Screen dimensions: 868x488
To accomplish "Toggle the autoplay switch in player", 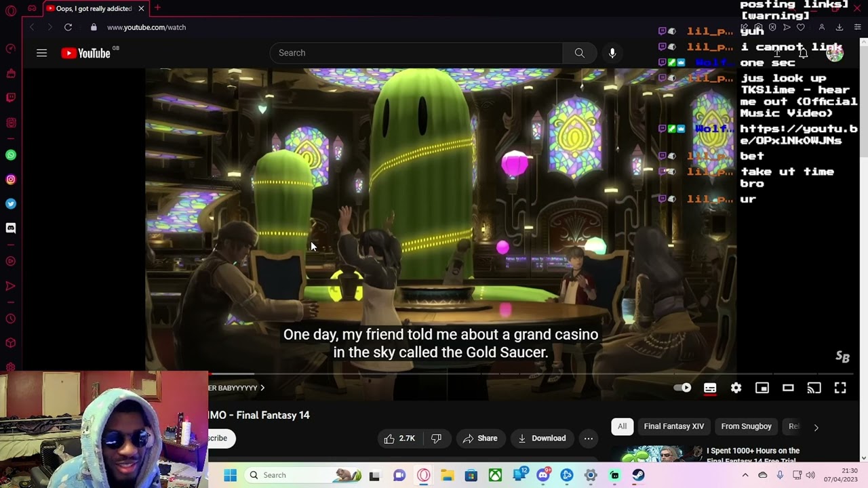I will click(x=683, y=388).
